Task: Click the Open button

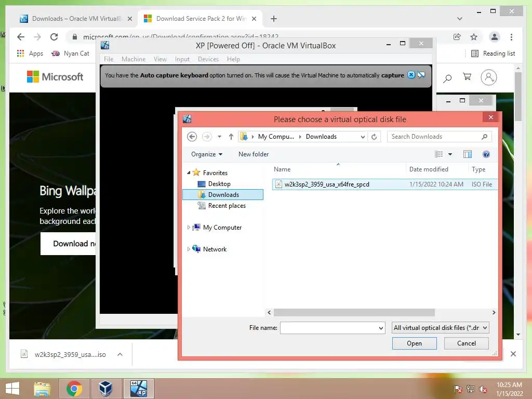Action: (x=414, y=343)
